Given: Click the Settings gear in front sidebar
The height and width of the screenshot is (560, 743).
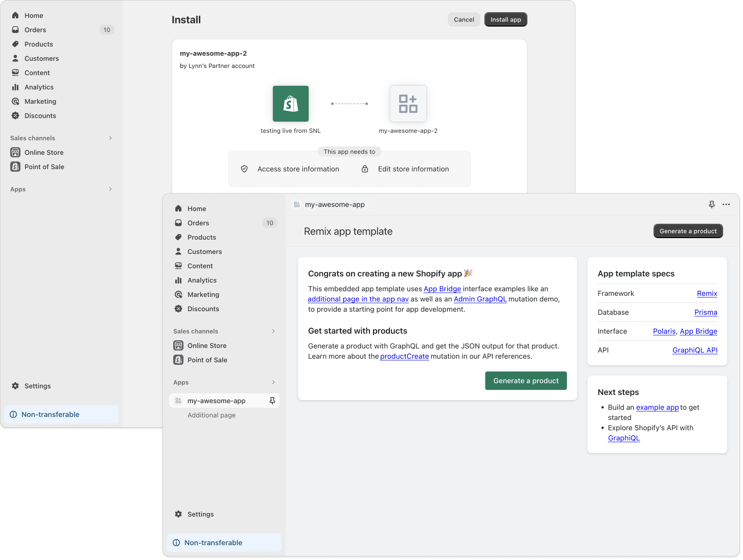Looking at the screenshot, I should coord(178,514).
